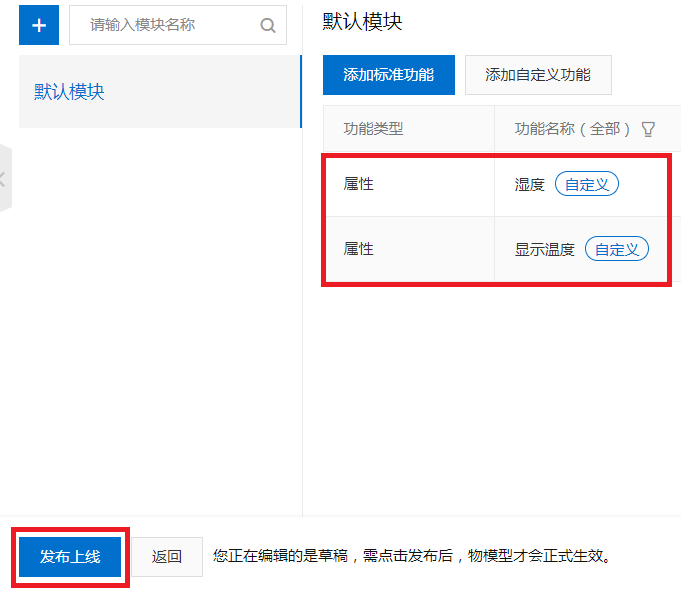Select the 湿度 function name
681x590 pixels.
point(529,184)
